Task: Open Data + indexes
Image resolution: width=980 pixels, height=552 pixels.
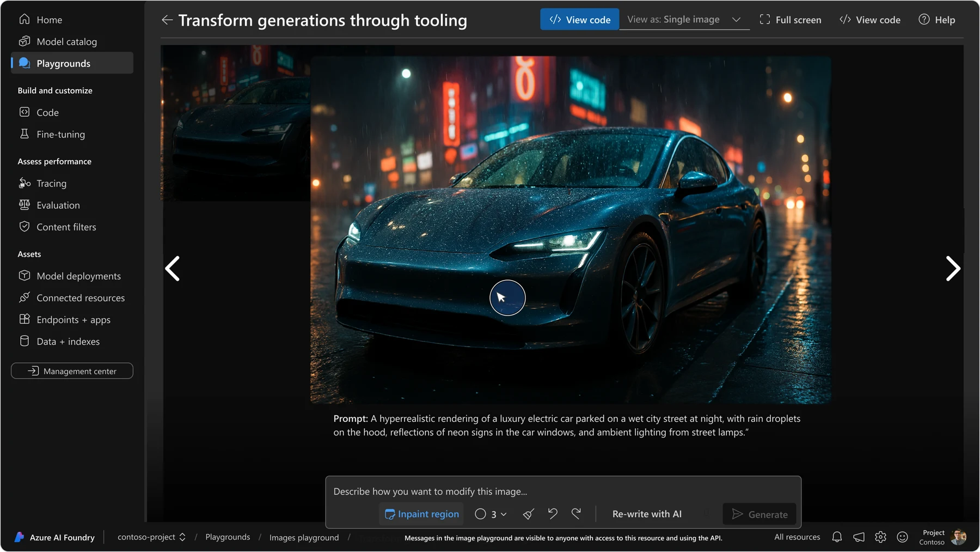Action: point(72,341)
